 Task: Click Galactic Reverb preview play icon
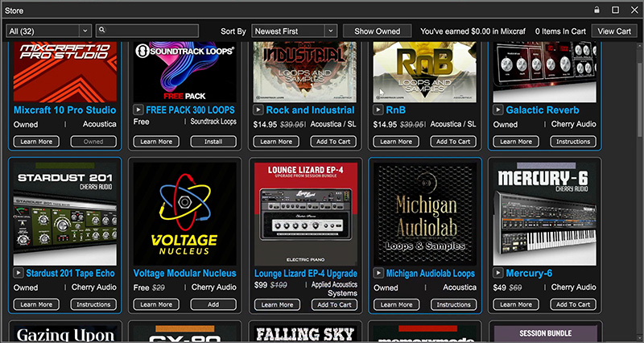499,110
